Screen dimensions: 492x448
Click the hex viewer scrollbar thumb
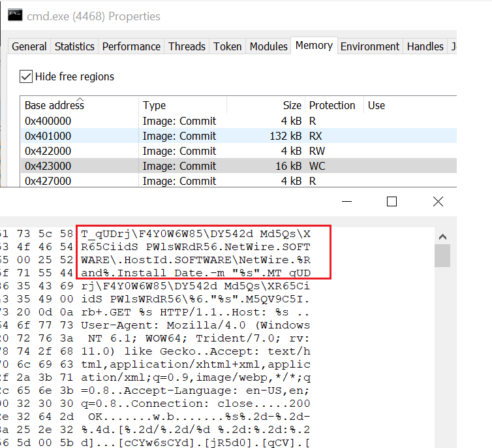tap(442, 255)
